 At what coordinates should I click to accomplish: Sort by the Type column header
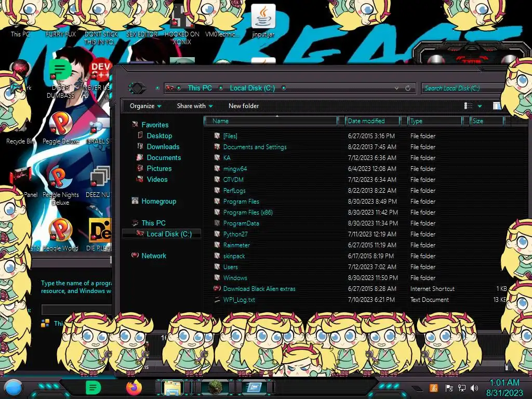tap(435, 121)
